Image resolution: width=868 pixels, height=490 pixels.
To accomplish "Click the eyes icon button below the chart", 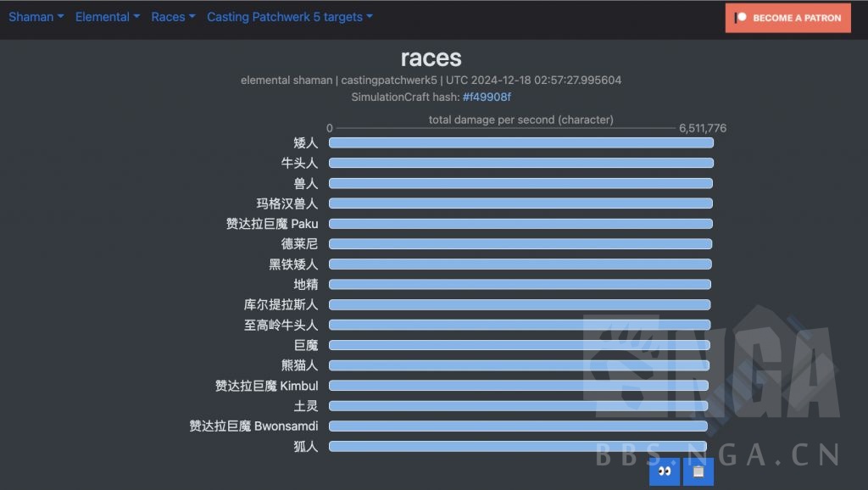I will pyautogui.click(x=665, y=472).
